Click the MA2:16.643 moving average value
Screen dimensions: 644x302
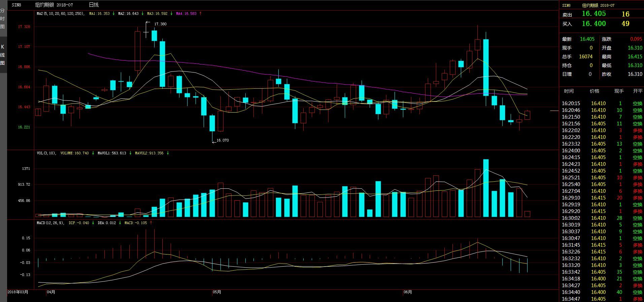click(x=128, y=13)
